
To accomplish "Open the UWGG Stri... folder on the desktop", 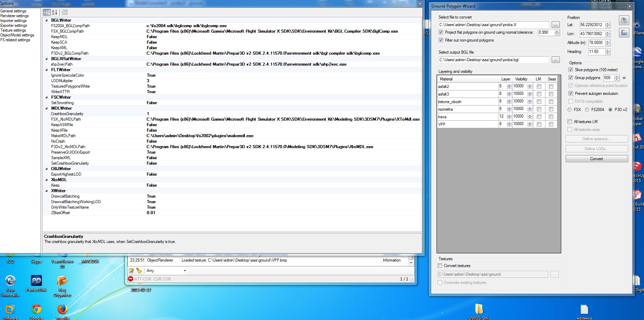I will click(x=479, y=312).
